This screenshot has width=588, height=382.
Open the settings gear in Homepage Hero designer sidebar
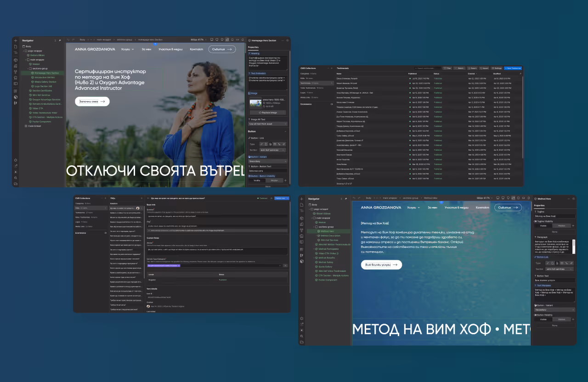point(16,160)
